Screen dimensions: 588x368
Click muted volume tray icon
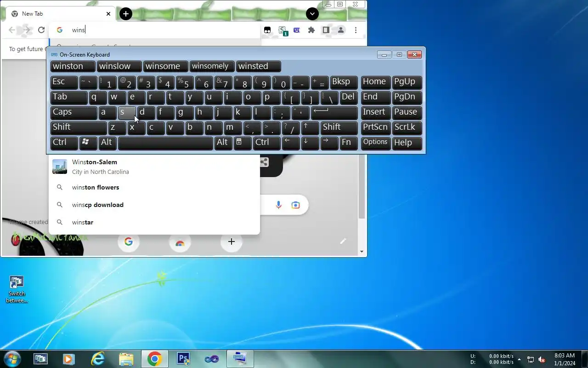click(542, 359)
